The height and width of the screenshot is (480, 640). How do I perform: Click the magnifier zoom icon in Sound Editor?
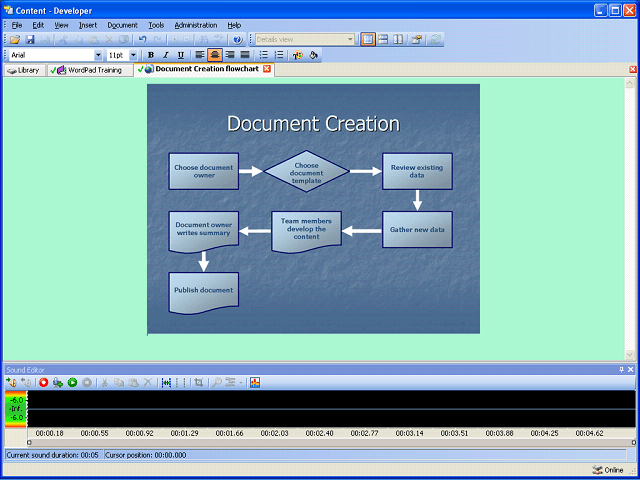coord(217,382)
